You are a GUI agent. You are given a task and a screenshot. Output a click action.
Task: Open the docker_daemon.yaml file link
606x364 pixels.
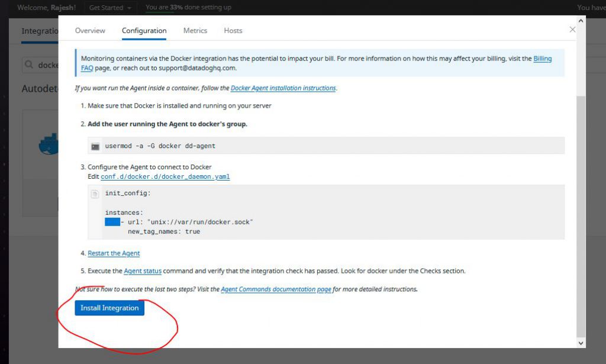pos(165,176)
